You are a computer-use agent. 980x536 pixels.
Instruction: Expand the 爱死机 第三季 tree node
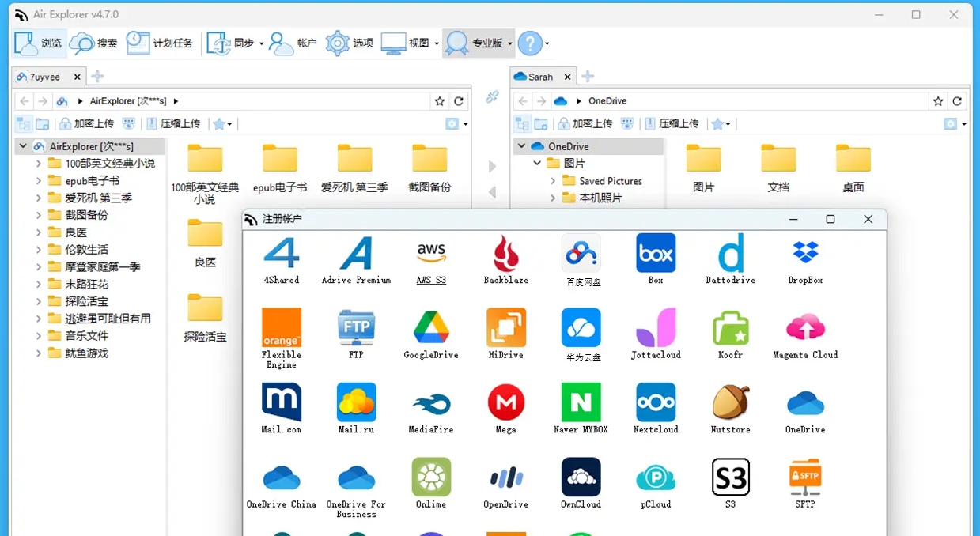pos(39,198)
